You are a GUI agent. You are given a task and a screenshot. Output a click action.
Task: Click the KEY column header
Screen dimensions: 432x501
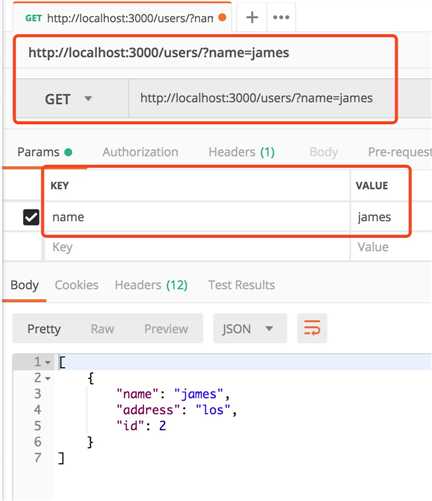(x=60, y=186)
